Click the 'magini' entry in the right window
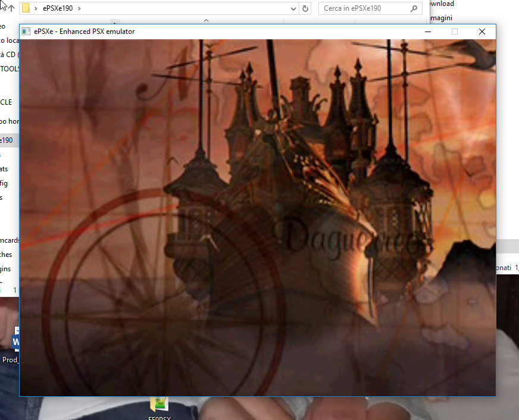The image size is (519, 420). click(442, 18)
